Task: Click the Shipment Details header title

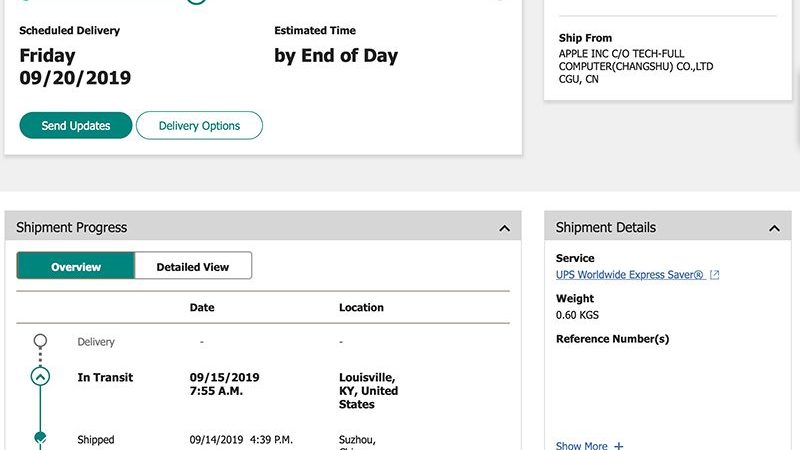Action: click(606, 228)
